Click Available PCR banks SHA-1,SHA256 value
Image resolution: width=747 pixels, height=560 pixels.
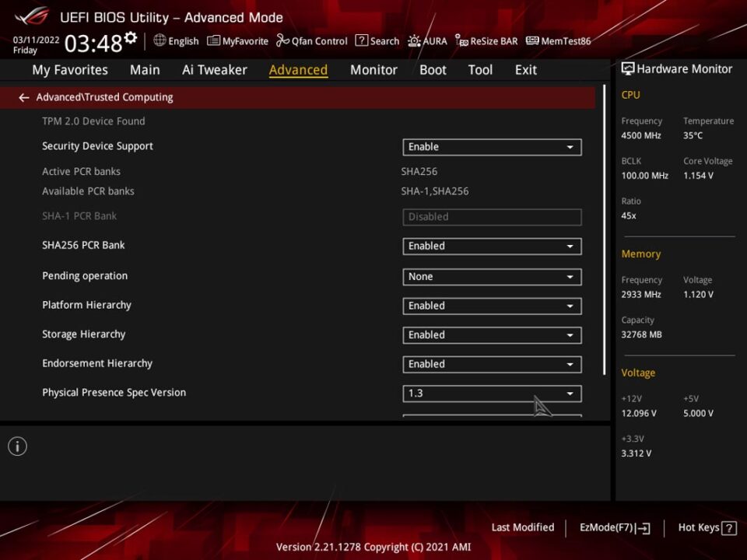pos(435,191)
